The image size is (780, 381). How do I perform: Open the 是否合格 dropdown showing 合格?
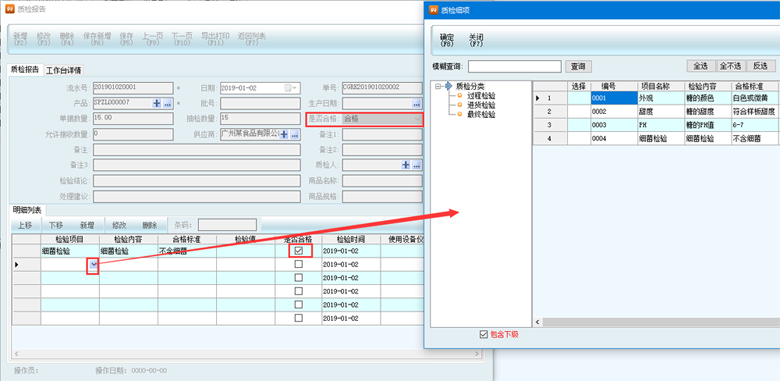click(x=382, y=119)
